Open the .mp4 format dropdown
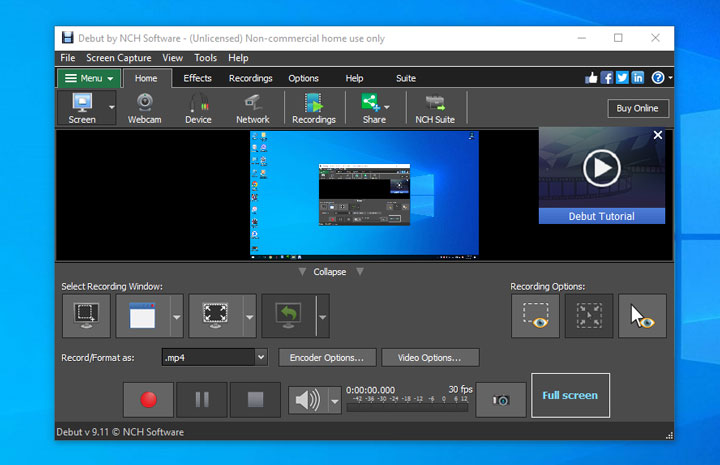The width and height of the screenshot is (720, 465). click(x=261, y=357)
